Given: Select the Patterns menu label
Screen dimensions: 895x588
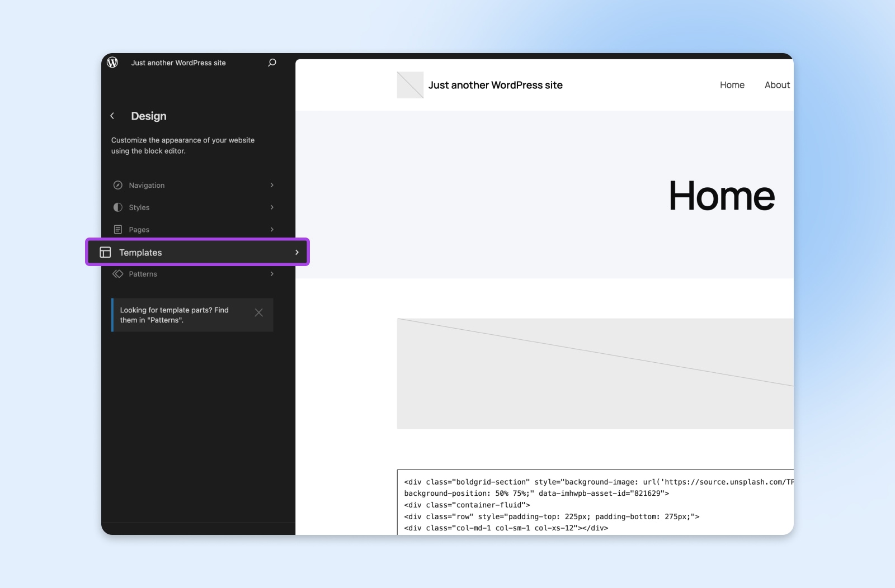Looking at the screenshot, I should 143,274.
